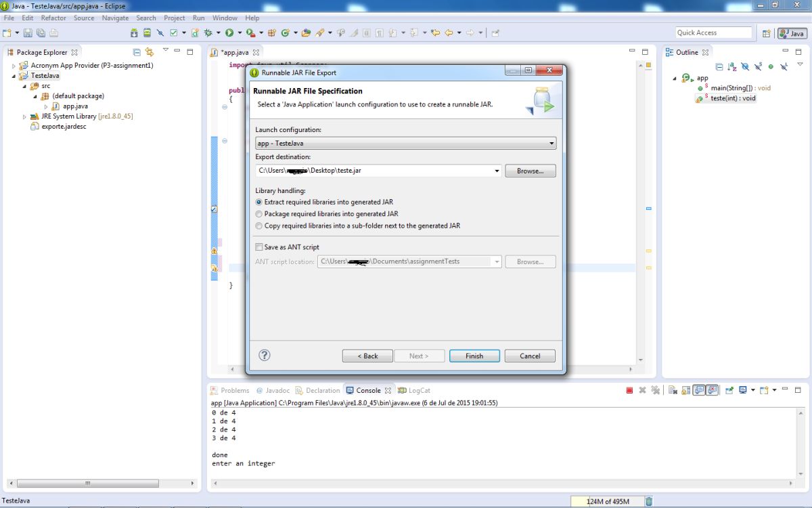
Task: Click the Save All toolbar icon
Action: (41, 33)
